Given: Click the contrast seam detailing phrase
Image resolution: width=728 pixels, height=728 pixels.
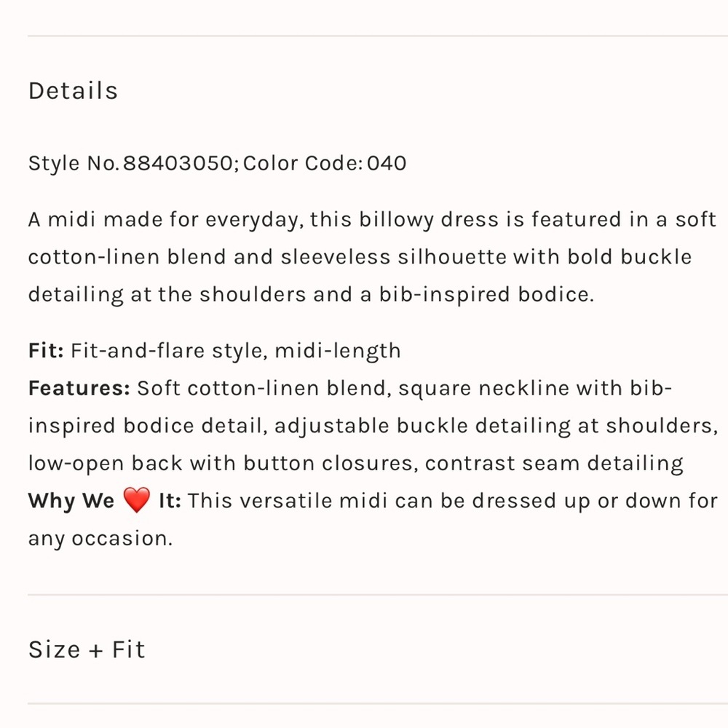Looking at the screenshot, I should click(554, 464).
